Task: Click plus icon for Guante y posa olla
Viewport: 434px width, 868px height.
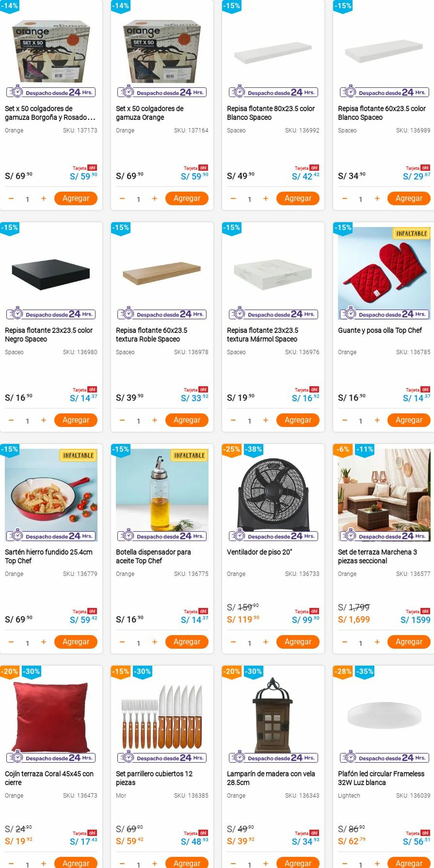Action: 377,420
